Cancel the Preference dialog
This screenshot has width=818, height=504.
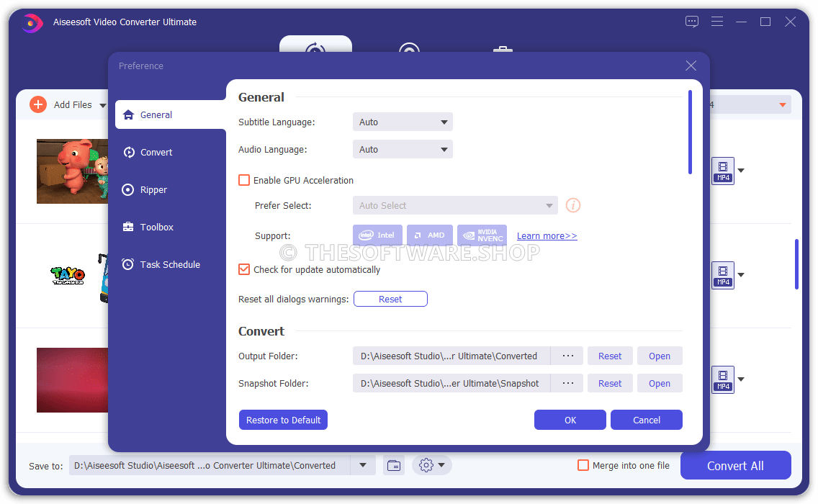coord(647,420)
